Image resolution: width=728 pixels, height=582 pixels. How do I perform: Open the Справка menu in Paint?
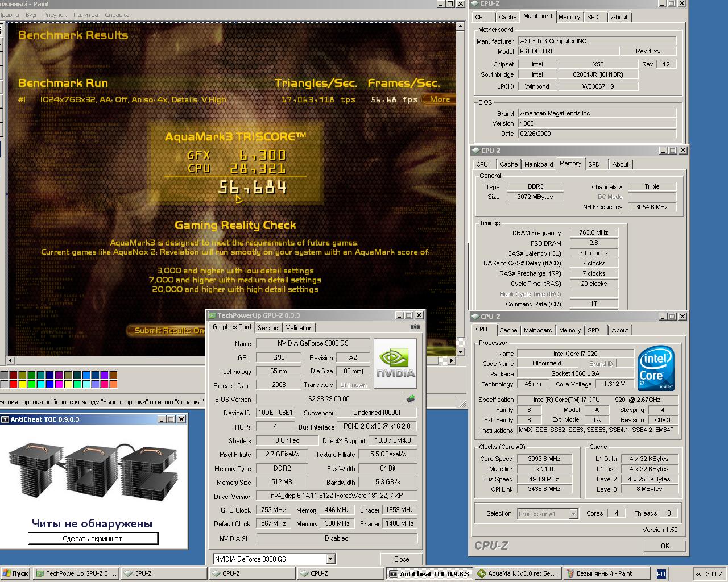coord(117,15)
